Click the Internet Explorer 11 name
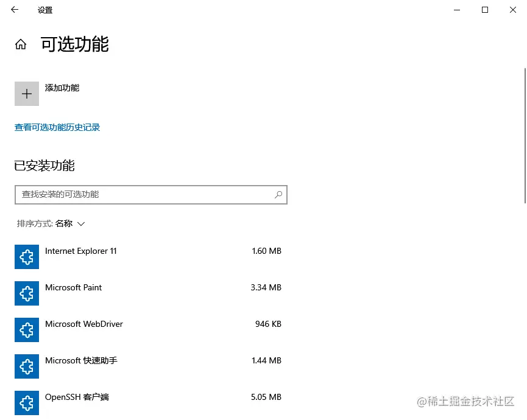Image resolution: width=527 pixels, height=420 pixels. (x=80, y=251)
